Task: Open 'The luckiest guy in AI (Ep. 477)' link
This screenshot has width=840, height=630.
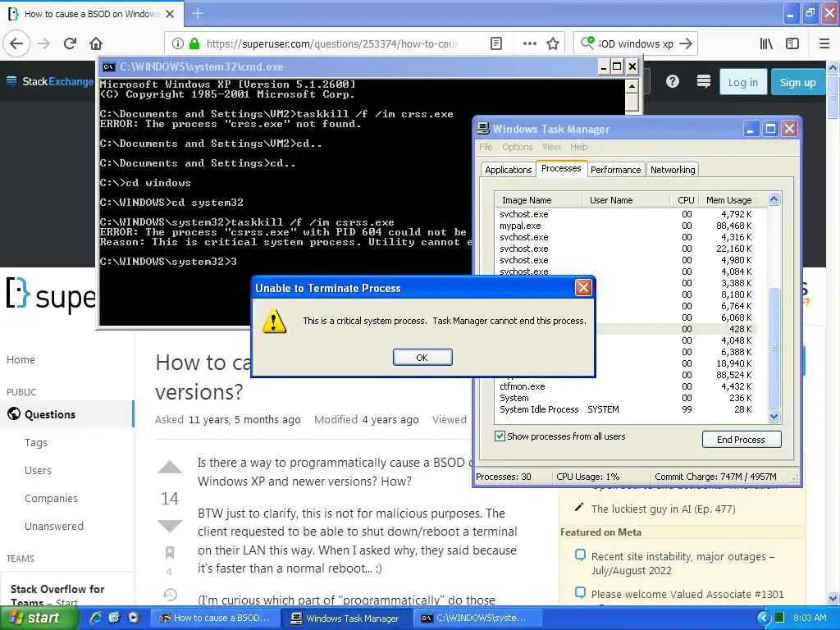Action: coord(663,509)
